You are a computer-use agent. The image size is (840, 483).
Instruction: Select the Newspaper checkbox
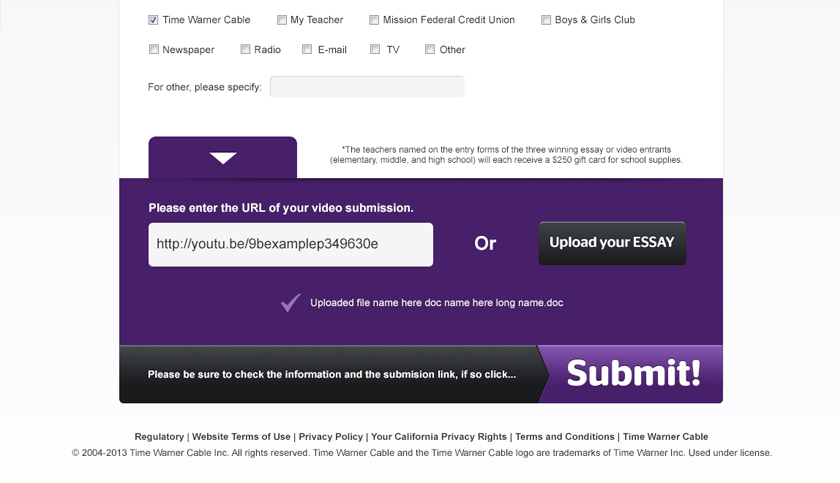pyautogui.click(x=153, y=49)
